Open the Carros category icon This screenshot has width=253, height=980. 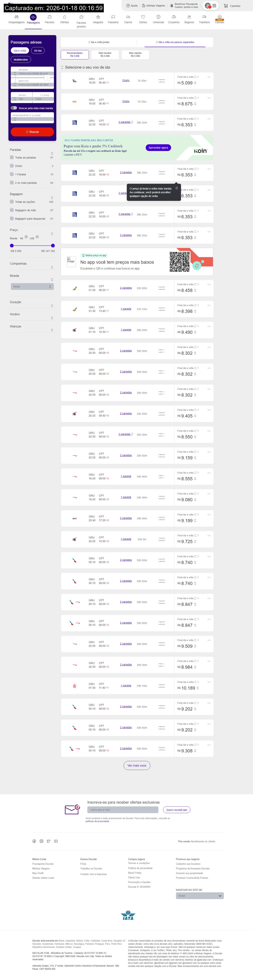[x=128, y=17]
